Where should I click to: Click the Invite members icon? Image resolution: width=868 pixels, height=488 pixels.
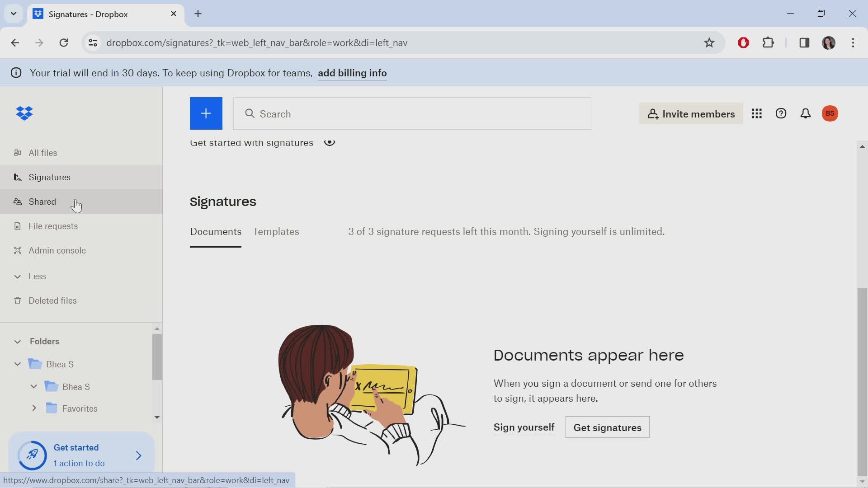(x=691, y=114)
